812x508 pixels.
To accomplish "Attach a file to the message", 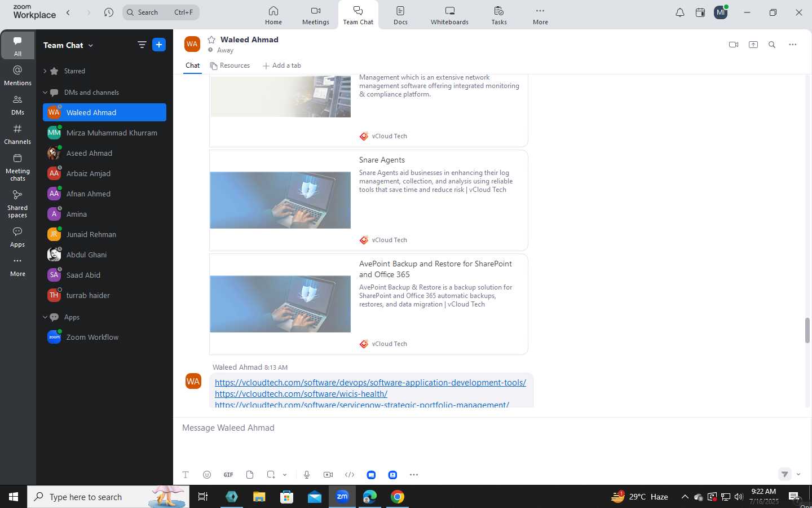I will click(250, 475).
